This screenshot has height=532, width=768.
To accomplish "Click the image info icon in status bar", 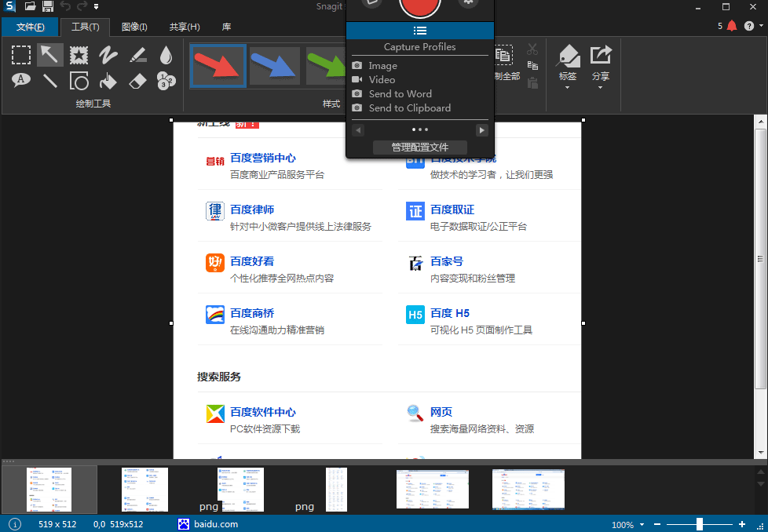I will (x=15, y=524).
